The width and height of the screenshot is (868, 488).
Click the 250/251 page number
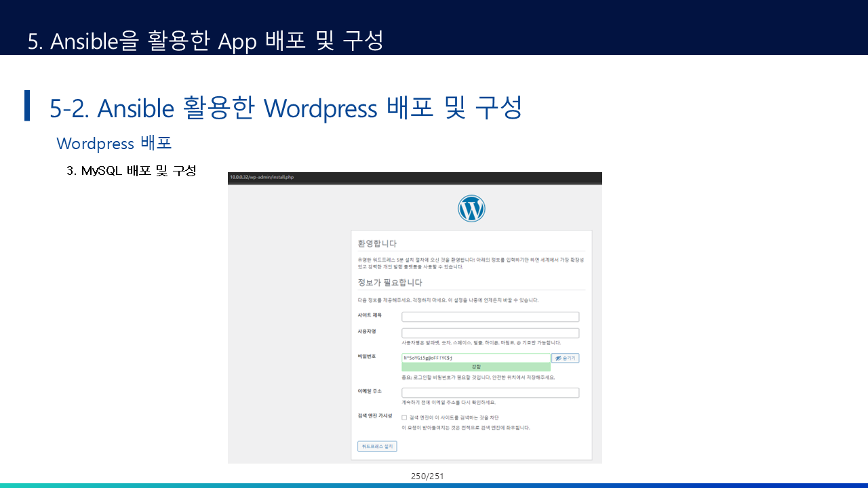click(x=427, y=476)
